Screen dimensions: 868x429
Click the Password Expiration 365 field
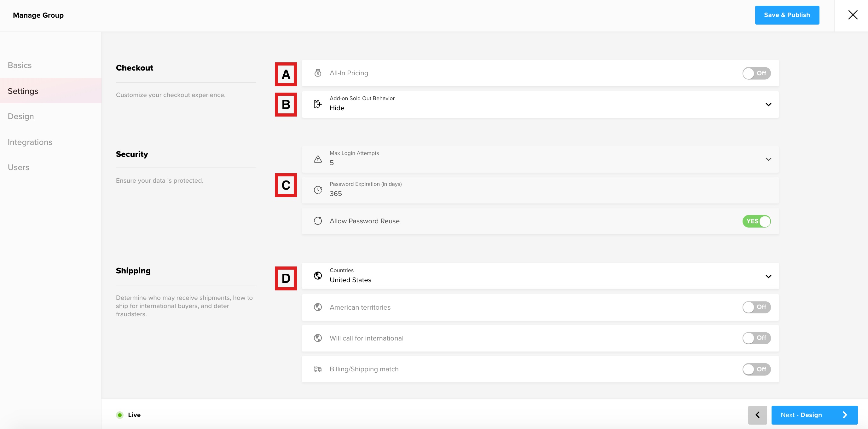(540, 190)
